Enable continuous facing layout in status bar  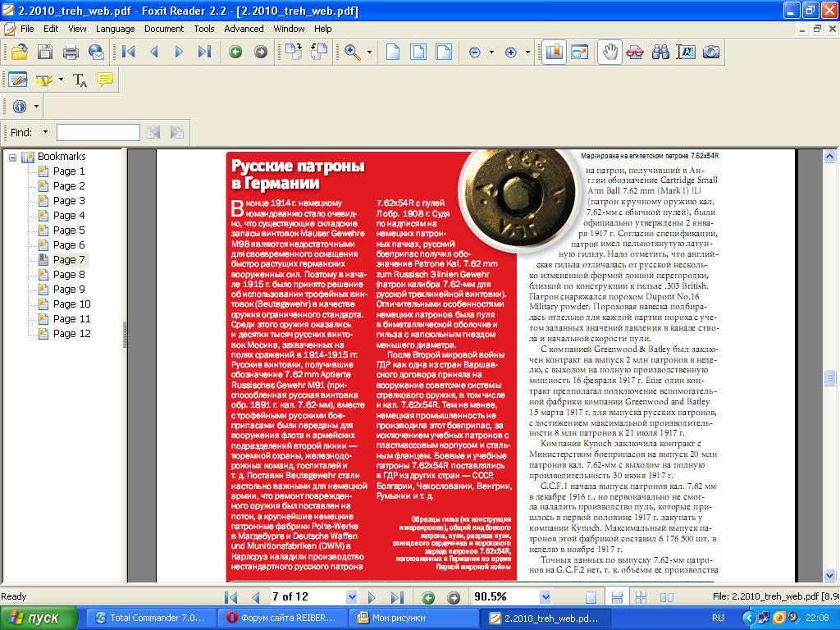coord(667,597)
